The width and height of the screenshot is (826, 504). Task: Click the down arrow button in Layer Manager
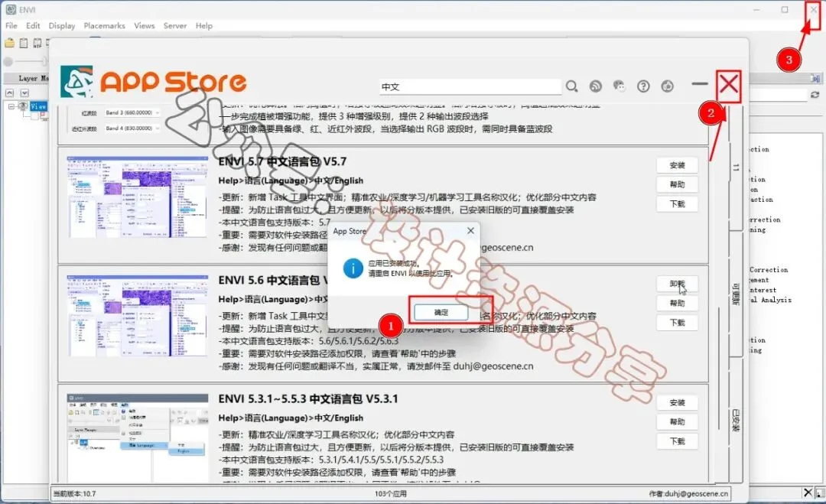(x=24, y=93)
